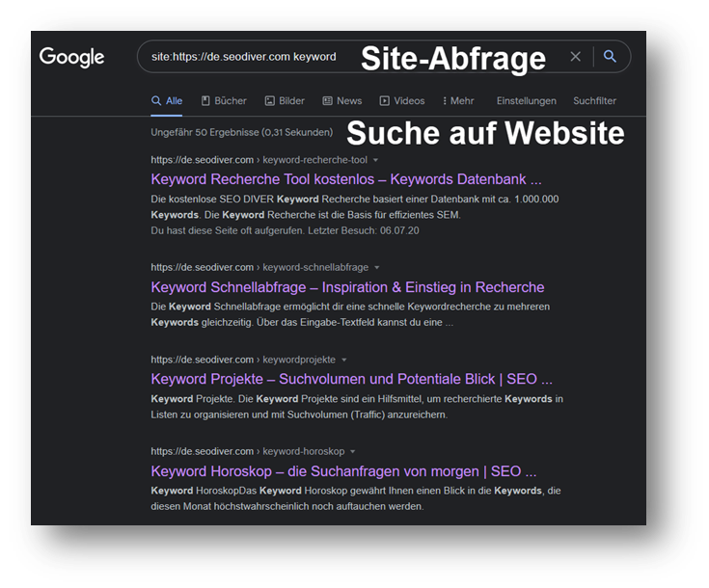
Task: Click the Google logo
Action: [72, 58]
